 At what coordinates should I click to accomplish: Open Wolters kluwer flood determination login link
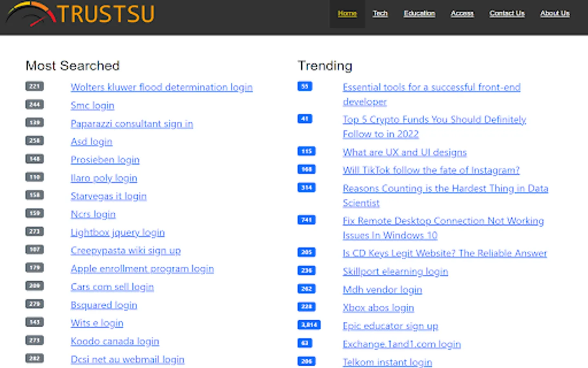click(162, 87)
